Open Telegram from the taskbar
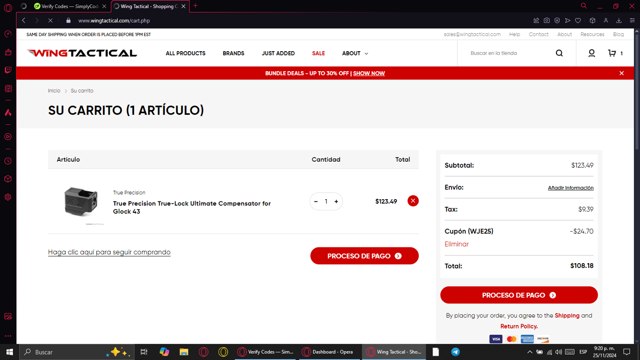 pyautogui.click(x=456, y=352)
